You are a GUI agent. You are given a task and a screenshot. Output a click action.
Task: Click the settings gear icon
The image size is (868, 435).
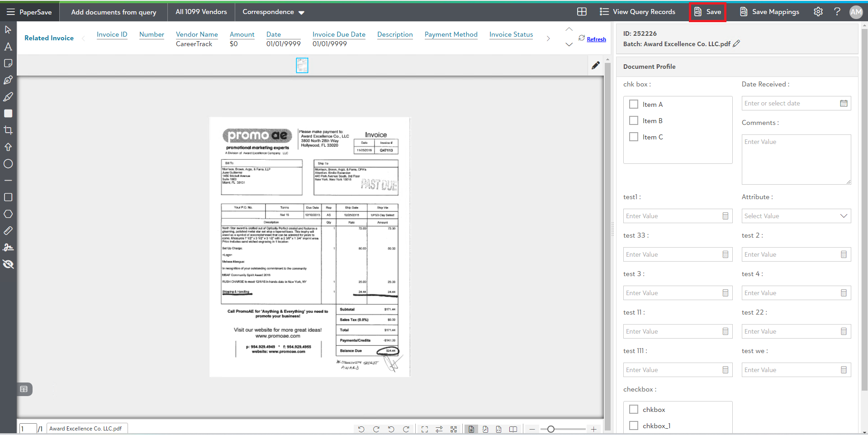coord(818,12)
